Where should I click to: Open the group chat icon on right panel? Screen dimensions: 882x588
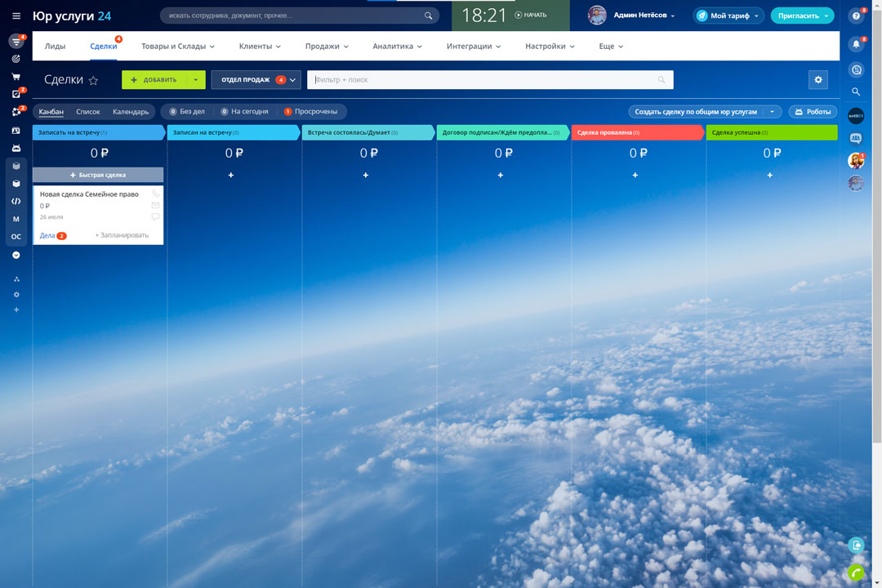coord(856,138)
